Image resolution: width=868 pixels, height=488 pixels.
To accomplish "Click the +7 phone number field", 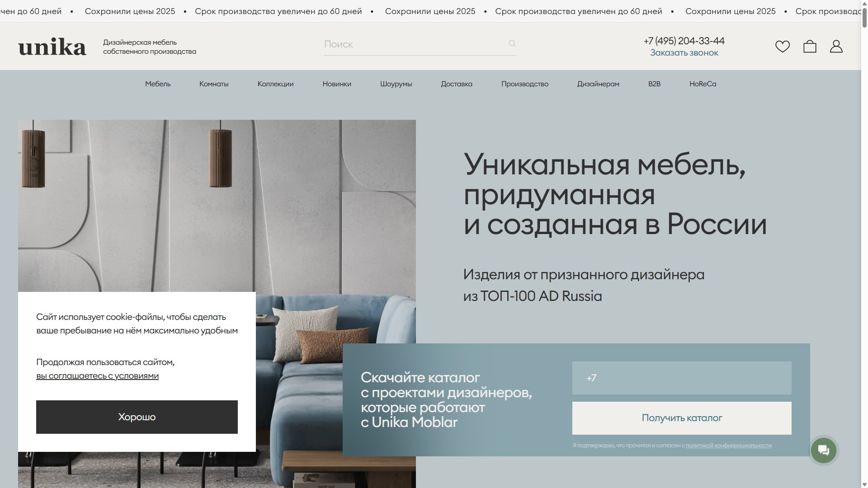I will [682, 378].
